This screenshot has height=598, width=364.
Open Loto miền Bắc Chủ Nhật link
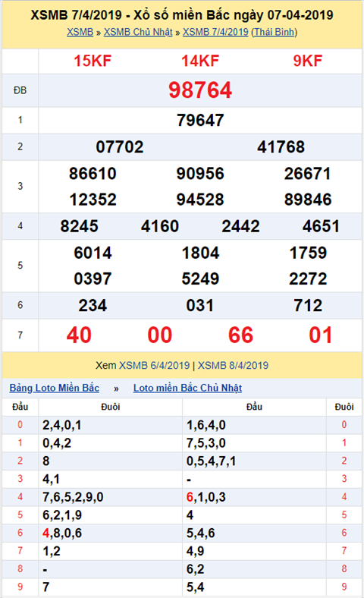tap(187, 388)
